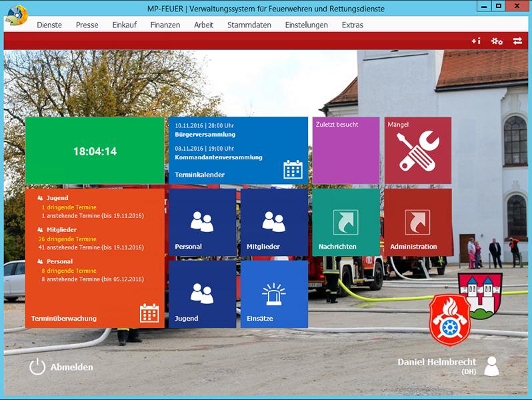Open the Mitglieder tile

pyautogui.click(x=274, y=223)
